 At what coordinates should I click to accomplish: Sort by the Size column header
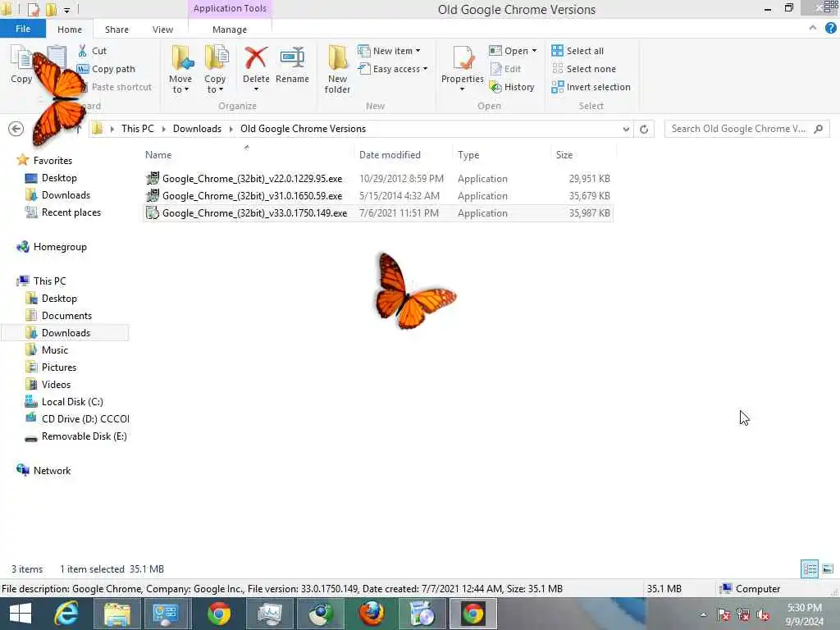pyautogui.click(x=564, y=155)
